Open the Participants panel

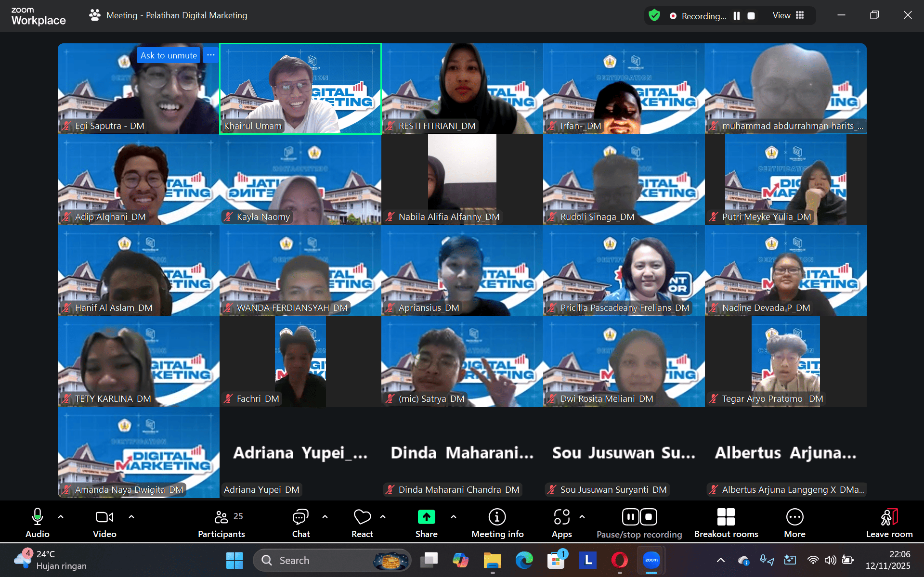[x=221, y=523]
